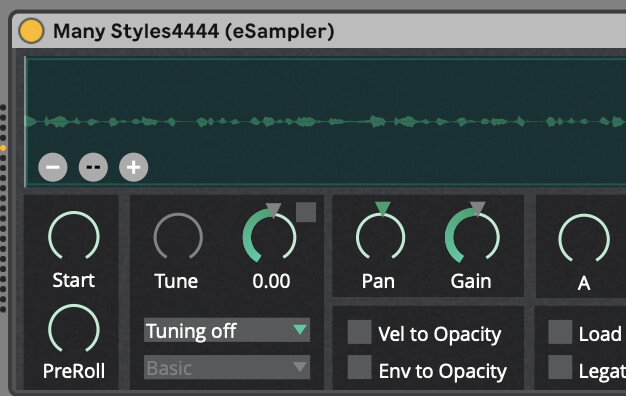The width and height of the screenshot is (626, 396).
Task: Toggle the yellow device activator button
Action: pyautogui.click(x=31, y=31)
